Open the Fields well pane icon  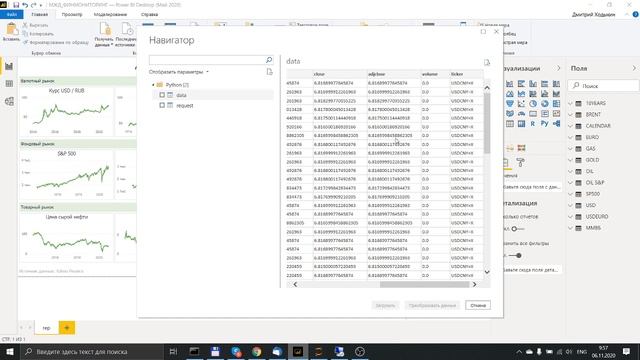coord(506,162)
